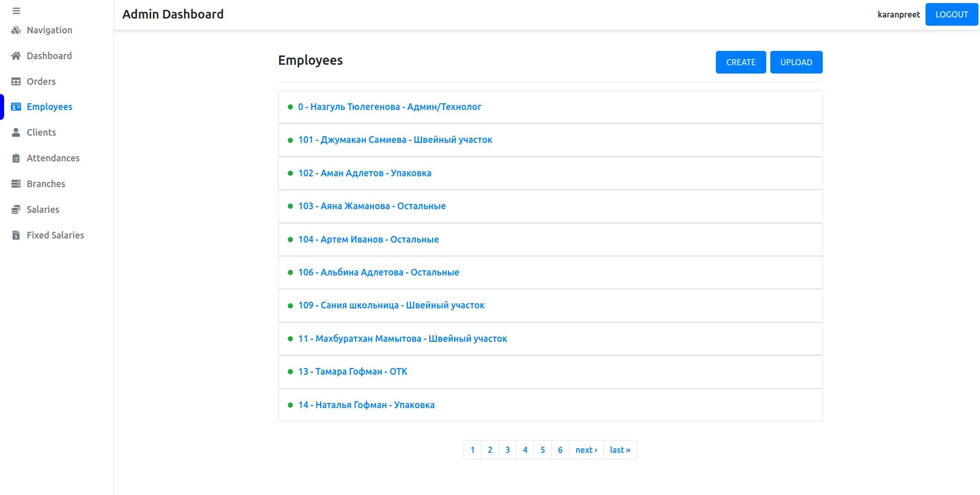
Task: Click the Employees ID card icon
Action: coord(16,107)
